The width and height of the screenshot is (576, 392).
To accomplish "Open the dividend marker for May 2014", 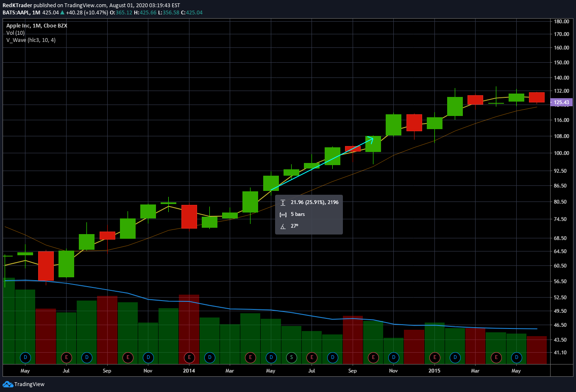I will [x=271, y=357].
